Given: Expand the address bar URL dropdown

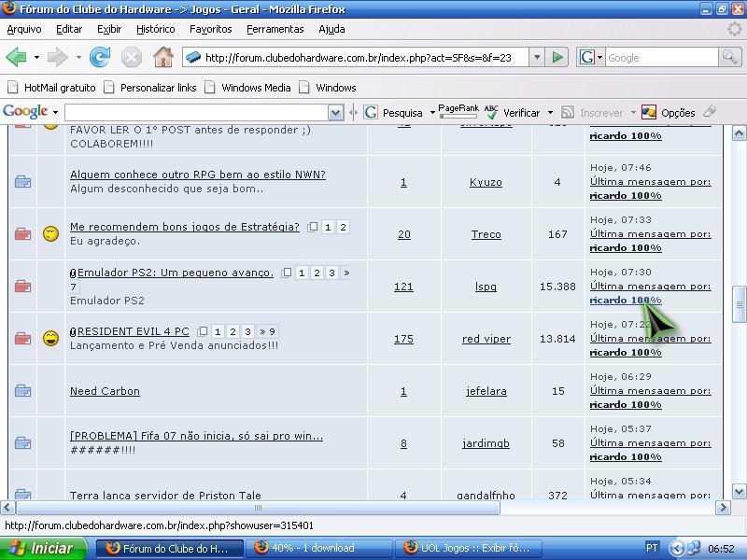Looking at the screenshot, I should pyautogui.click(x=537, y=58).
